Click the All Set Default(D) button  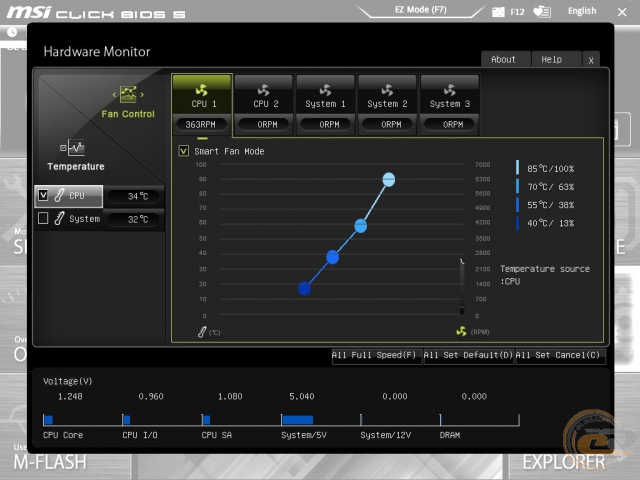tap(469, 356)
